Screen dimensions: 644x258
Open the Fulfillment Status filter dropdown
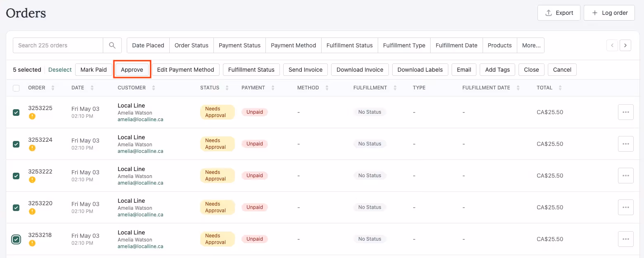click(x=350, y=45)
